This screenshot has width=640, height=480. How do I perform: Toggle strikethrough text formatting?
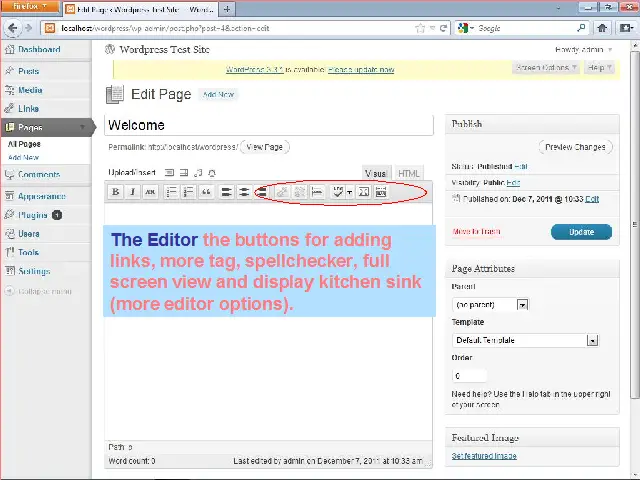click(x=150, y=192)
